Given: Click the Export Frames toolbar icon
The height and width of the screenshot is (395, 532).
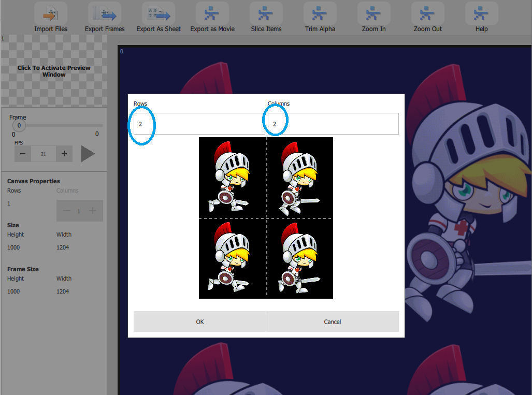Looking at the screenshot, I should 105,14.
